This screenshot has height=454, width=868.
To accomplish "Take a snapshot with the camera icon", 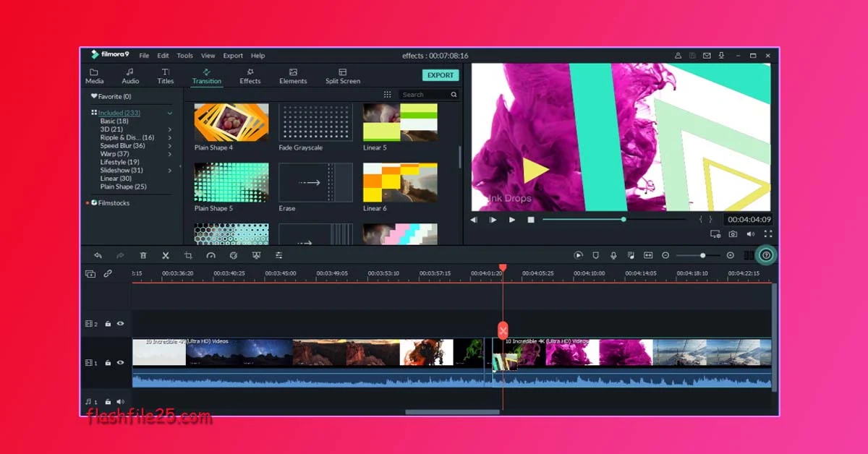I will pos(733,234).
